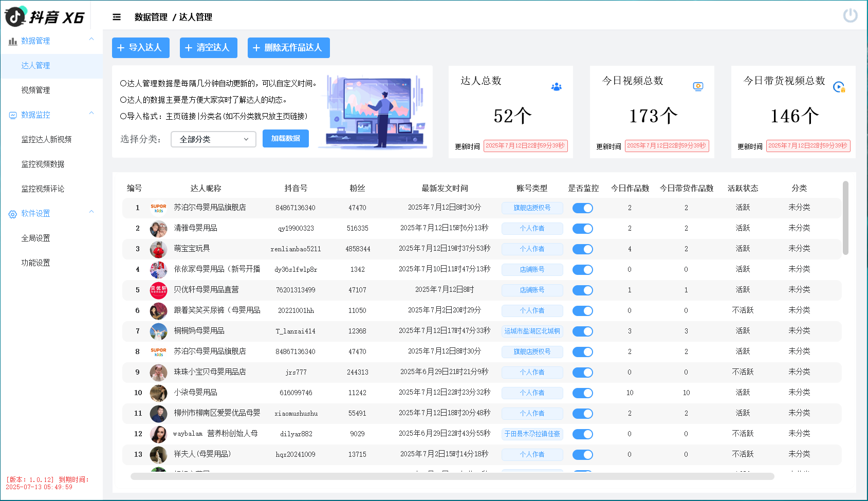The width and height of the screenshot is (868, 501).
Task: Collapse the 数据监控 menu chevron
Action: [91, 113]
